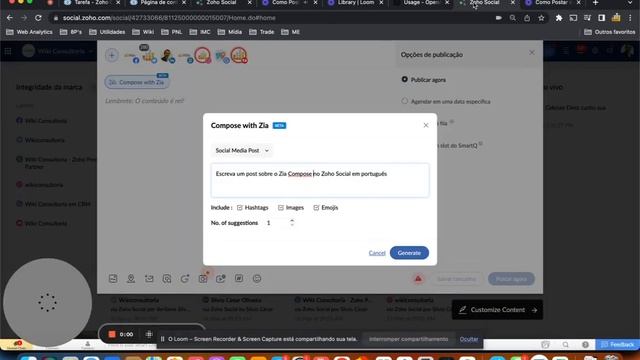Switch to the Página de browser tab
The height and width of the screenshot is (360, 640).
158,3
